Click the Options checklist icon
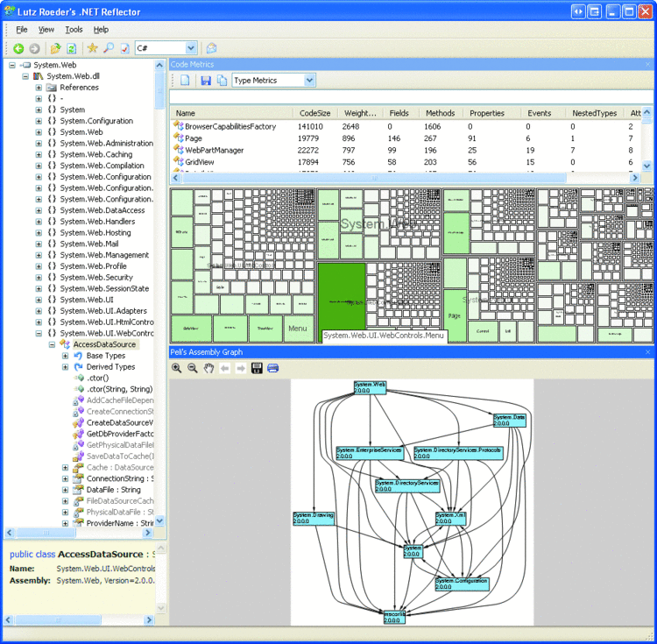 click(x=125, y=48)
